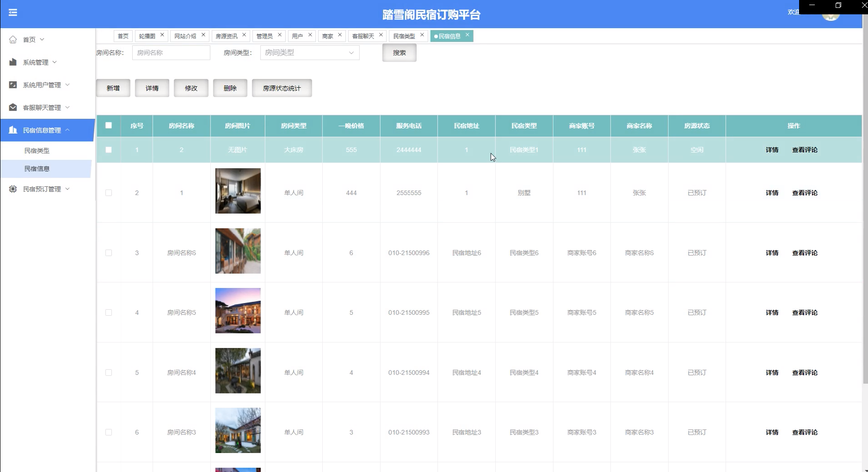Screen dimensions: 868x472
Task: Click the 系统用户管理 sidebar icon
Action: pos(13,85)
